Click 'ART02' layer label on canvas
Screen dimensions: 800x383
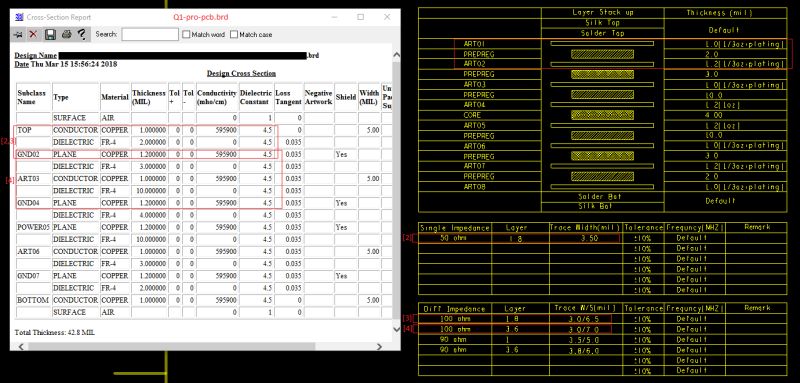tap(474, 64)
